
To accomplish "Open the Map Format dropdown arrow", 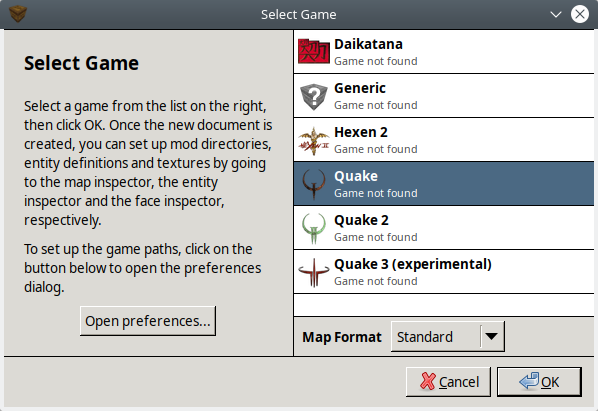I will 492,336.
